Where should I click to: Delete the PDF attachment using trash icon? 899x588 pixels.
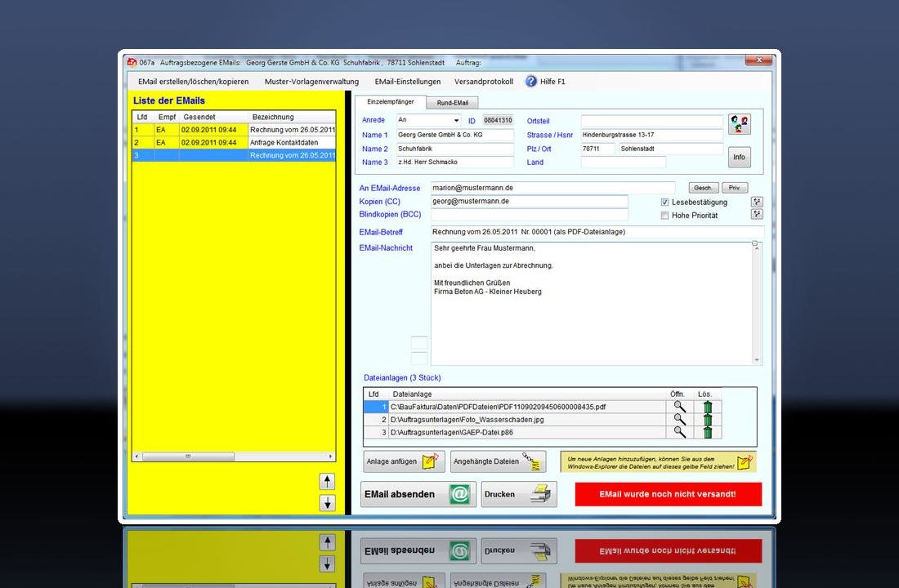click(x=708, y=406)
